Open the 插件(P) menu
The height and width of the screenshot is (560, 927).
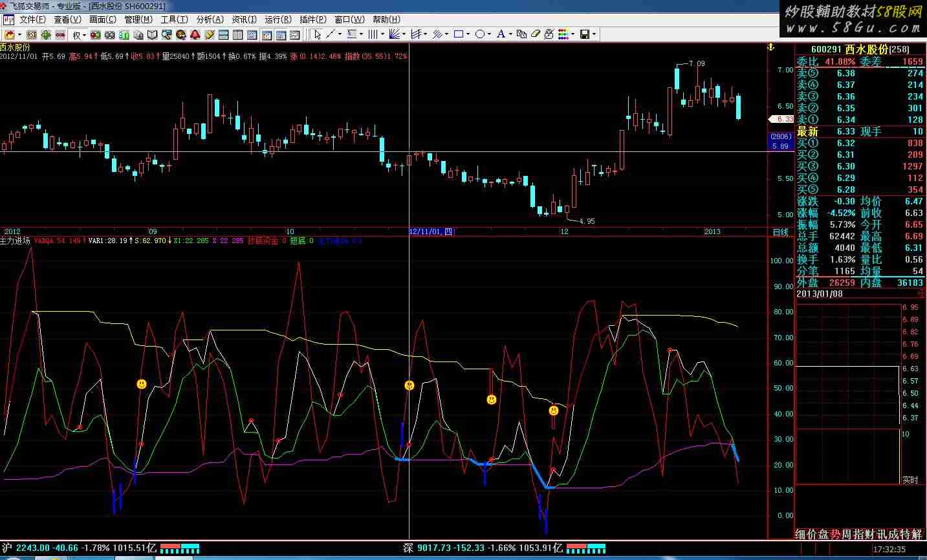[x=313, y=19]
